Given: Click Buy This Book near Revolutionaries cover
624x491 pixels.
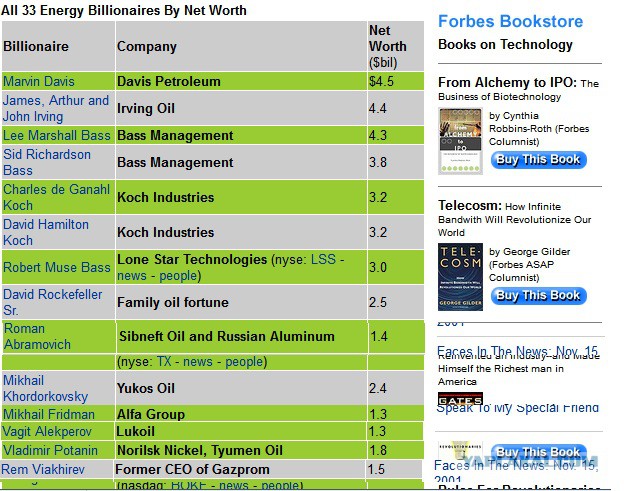Looking at the screenshot, I should (539, 452).
